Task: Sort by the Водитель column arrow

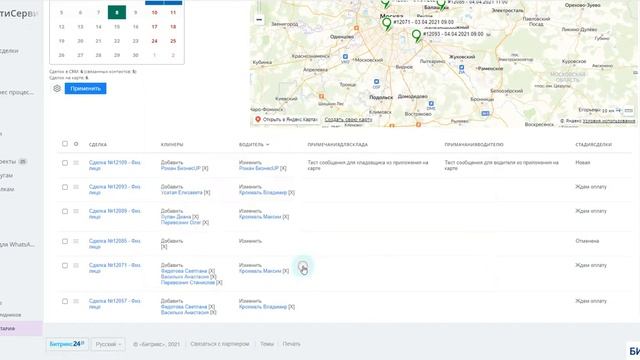Action: point(268,144)
